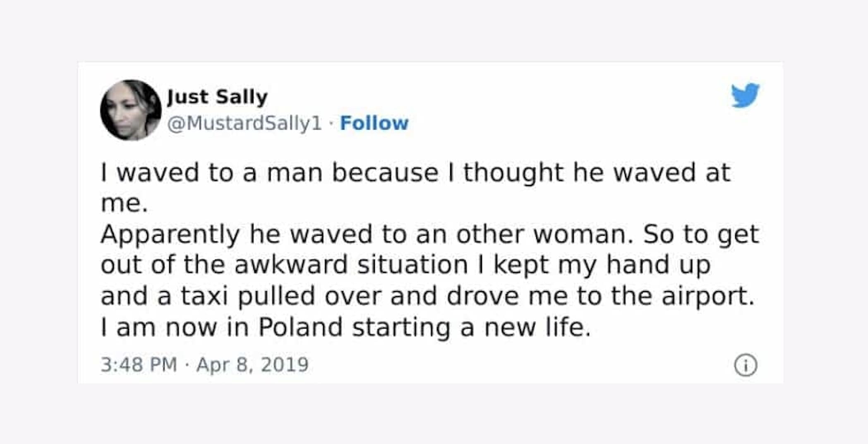Click the word awkward in the tweet
This screenshot has height=444, width=868.
291,265
